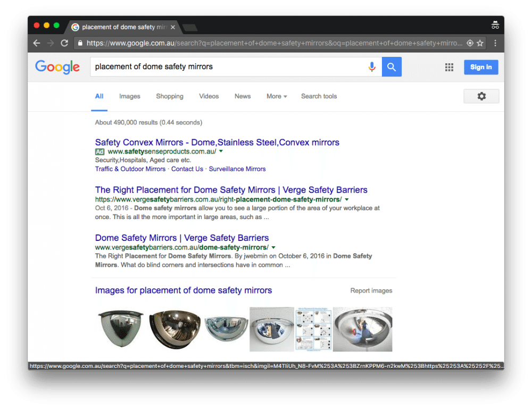The width and height of the screenshot is (532, 410).
Task: Switch to the News tab
Action: click(x=243, y=96)
